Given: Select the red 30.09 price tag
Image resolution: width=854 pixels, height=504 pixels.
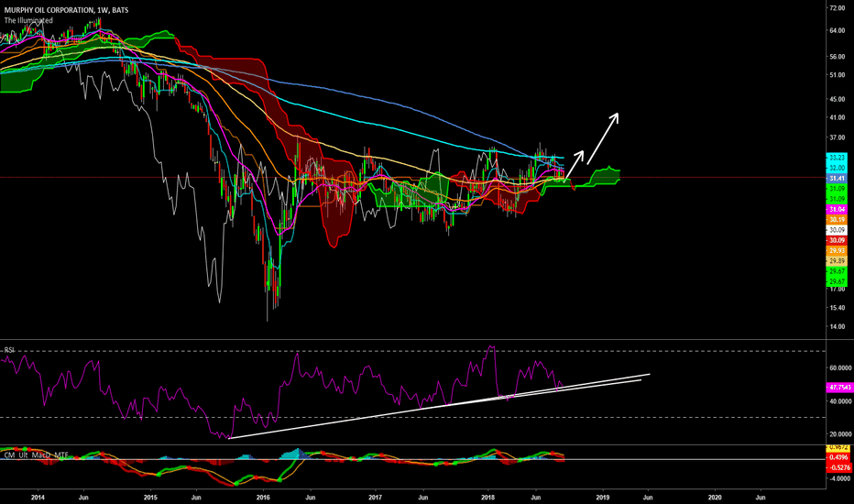Looking at the screenshot, I should click(x=837, y=240).
